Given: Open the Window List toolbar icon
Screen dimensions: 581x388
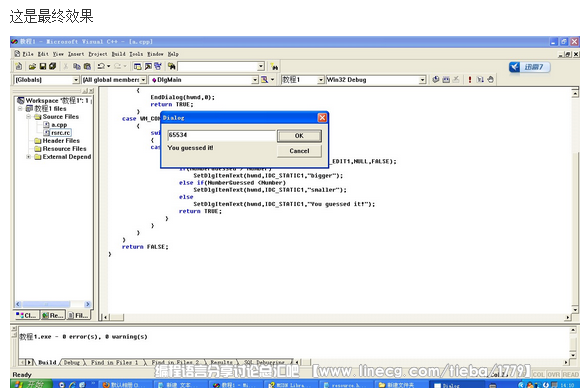Looking at the screenshot, I should 158,66.
